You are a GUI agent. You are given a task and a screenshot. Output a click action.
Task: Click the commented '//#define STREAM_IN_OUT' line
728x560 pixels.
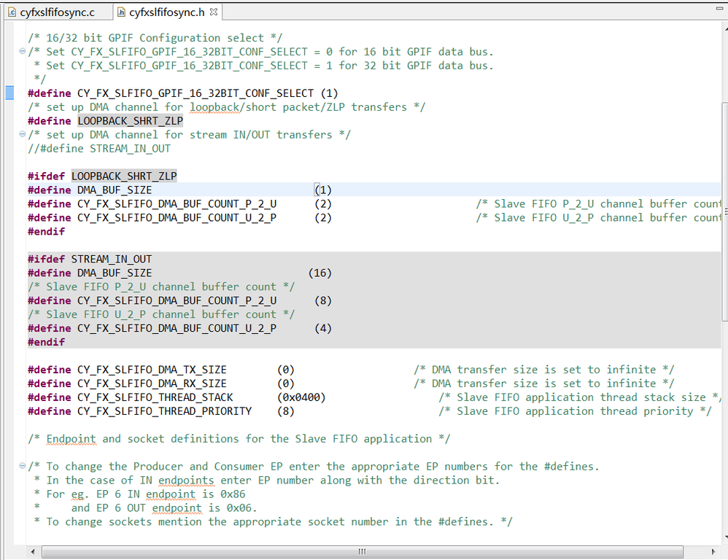98,149
